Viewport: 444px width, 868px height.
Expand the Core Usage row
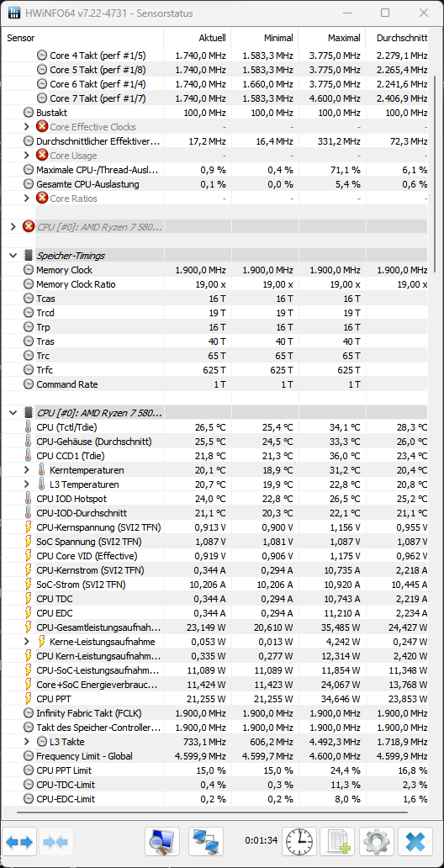27,156
